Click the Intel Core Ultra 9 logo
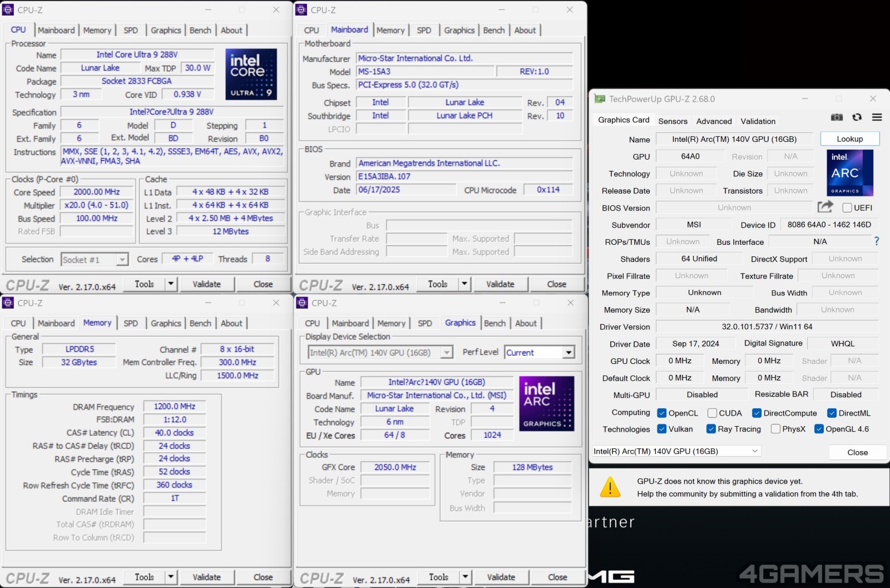890x588 pixels. (251, 74)
